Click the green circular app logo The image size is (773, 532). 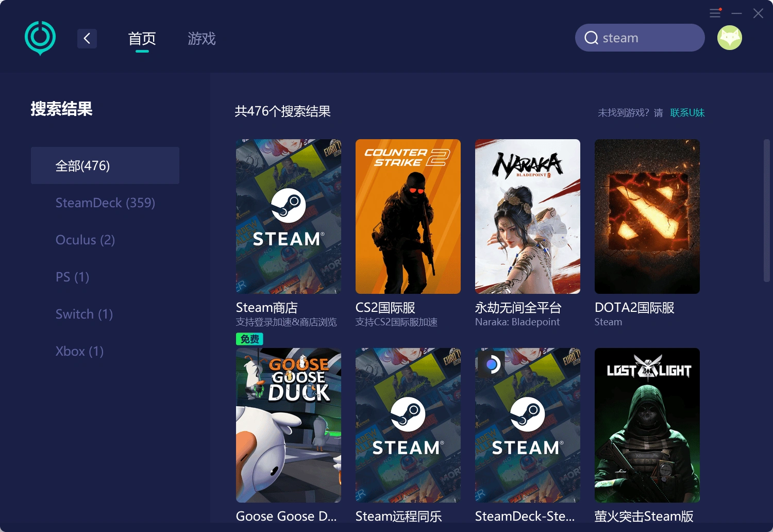coord(40,38)
